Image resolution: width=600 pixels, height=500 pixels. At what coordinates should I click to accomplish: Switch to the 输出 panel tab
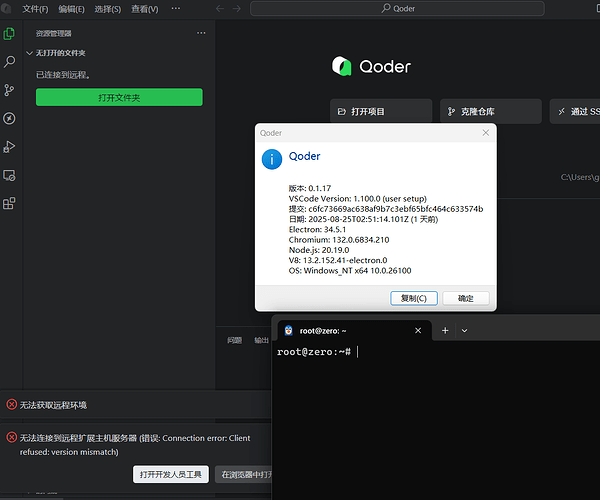click(x=261, y=340)
